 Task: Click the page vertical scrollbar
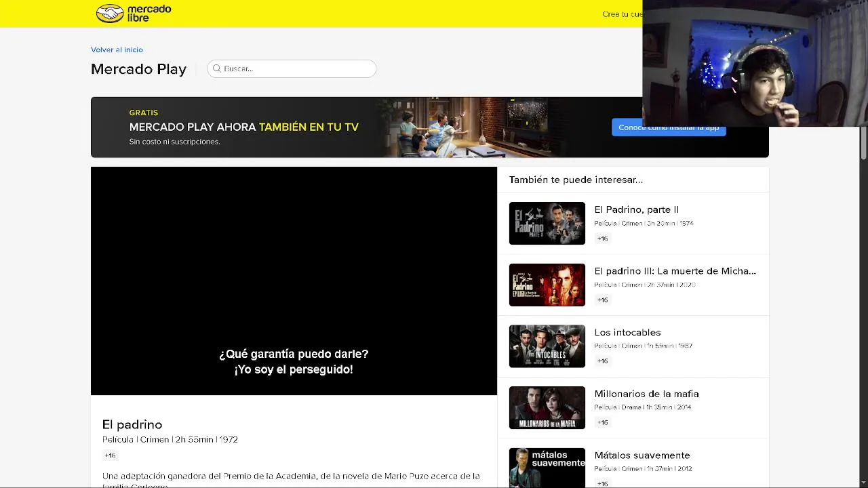click(864, 142)
